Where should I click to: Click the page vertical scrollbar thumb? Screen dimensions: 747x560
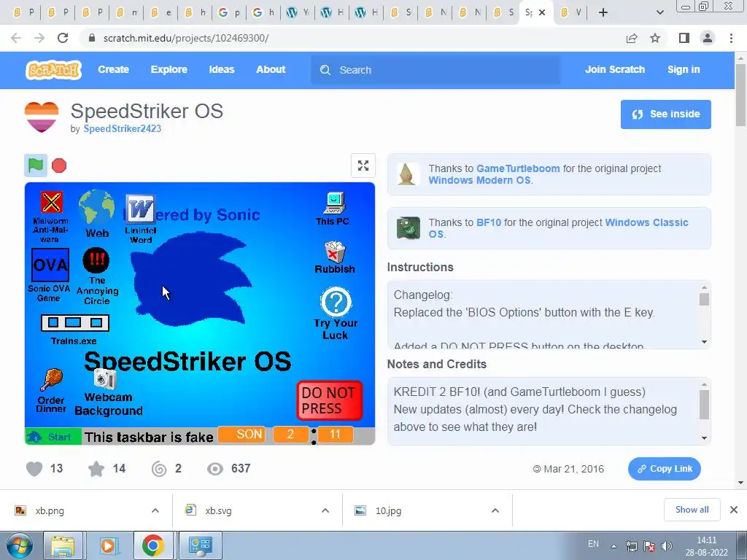coord(740,94)
